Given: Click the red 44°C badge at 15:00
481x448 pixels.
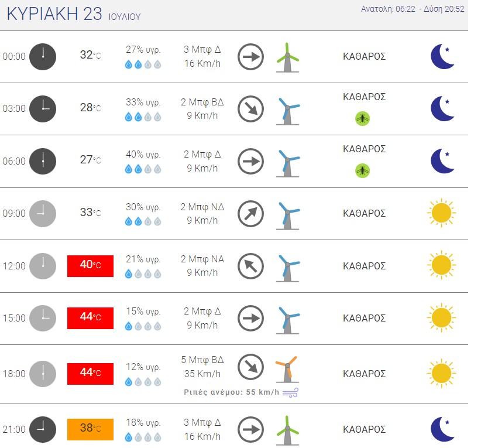Looking at the screenshot, I should (x=90, y=318).
